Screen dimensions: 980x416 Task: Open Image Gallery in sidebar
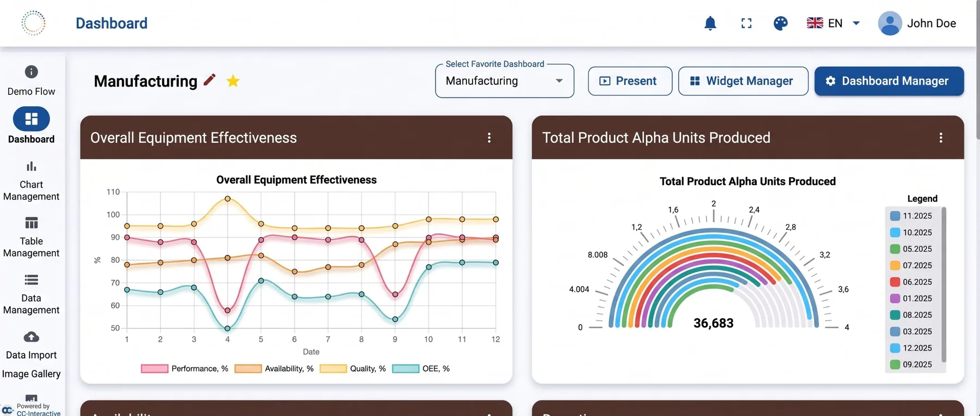[x=31, y=374]
